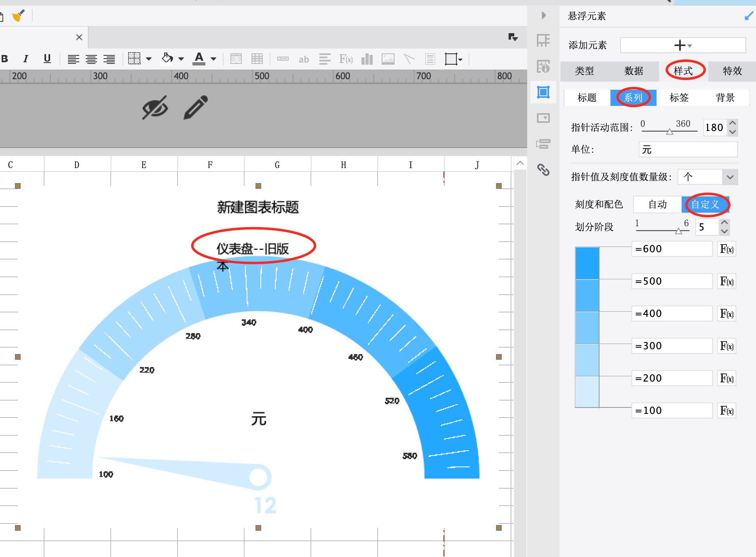Viewport: 756px width, 557px height.
Task: Insert a chart via bar chart icon
Action: click(367, 59)
